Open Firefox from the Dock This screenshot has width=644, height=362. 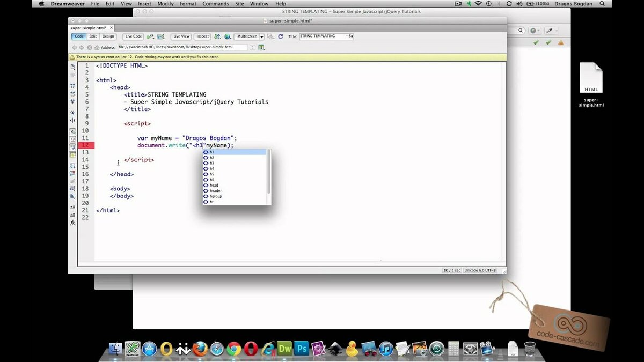tap(200, 349)
